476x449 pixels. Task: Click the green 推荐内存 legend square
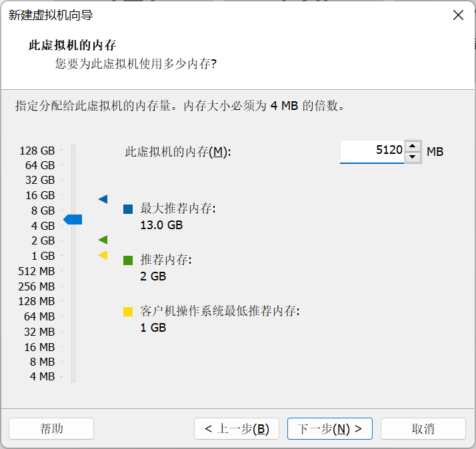click(128, 260)
